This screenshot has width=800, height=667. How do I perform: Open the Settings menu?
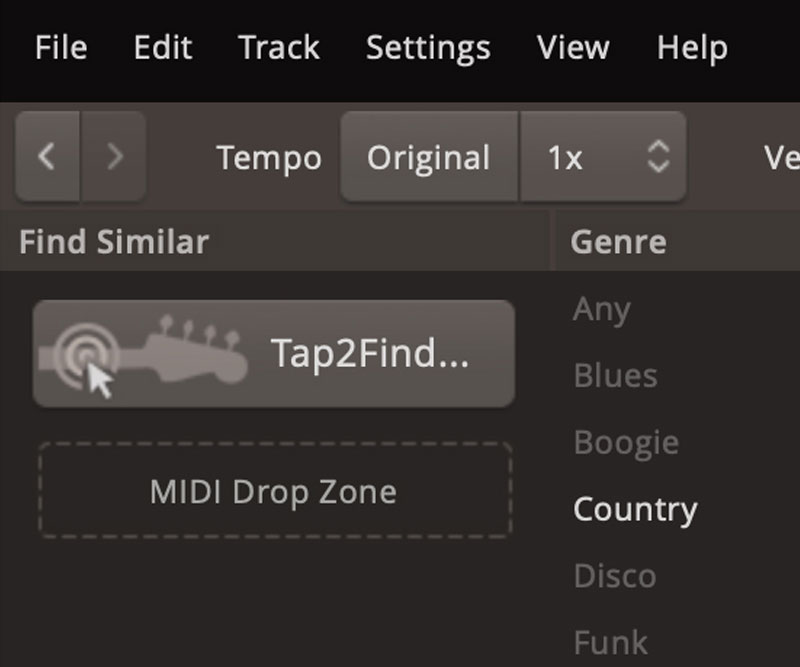tap(428, 47)
